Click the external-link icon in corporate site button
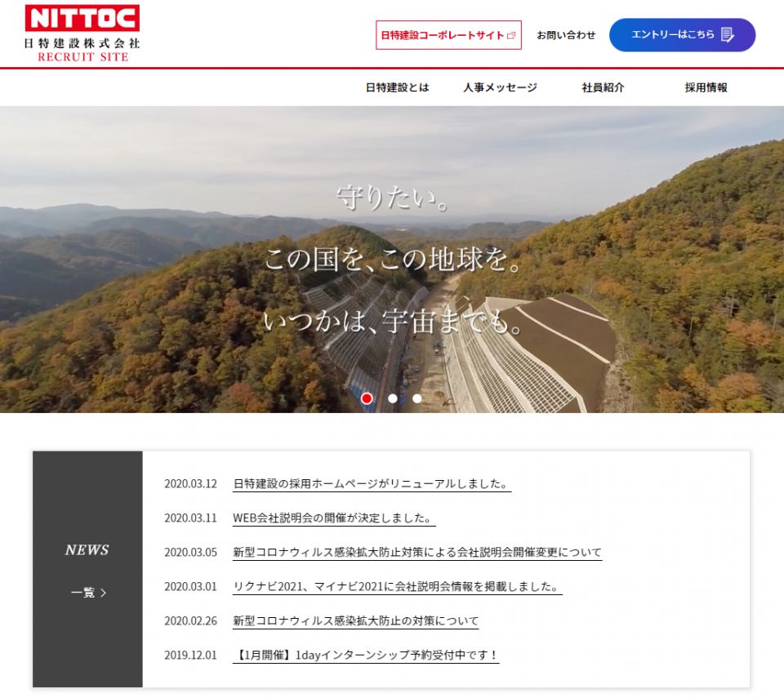 click(x=511, y=35)
